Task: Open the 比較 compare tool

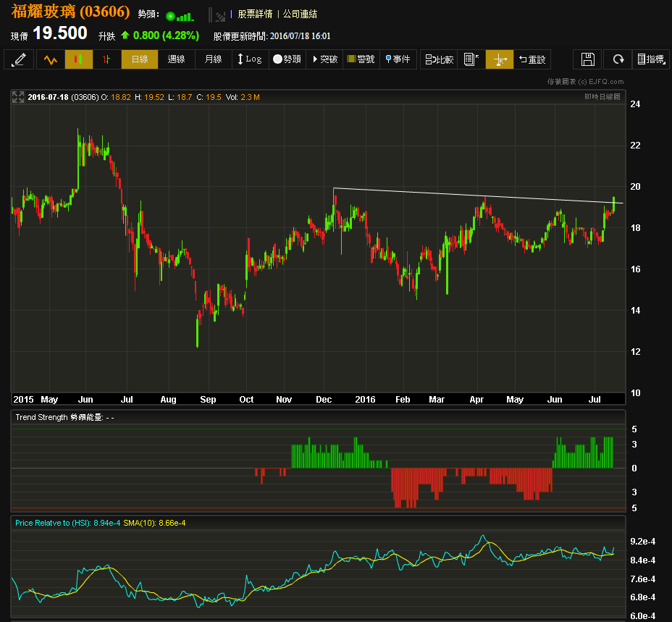Action: (x=439, y=59)
